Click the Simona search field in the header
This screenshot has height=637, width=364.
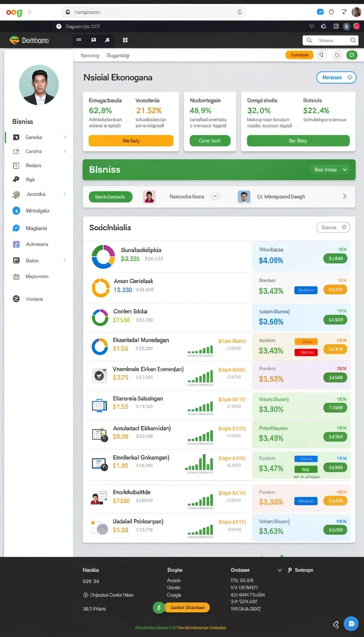tap(331, 41)
